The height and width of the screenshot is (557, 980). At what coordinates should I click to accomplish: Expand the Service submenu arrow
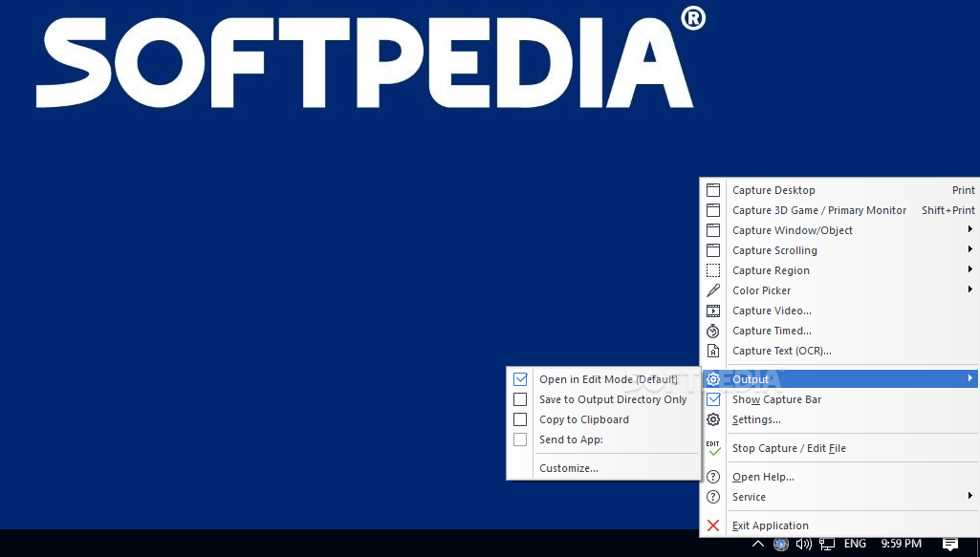point(970,496)
